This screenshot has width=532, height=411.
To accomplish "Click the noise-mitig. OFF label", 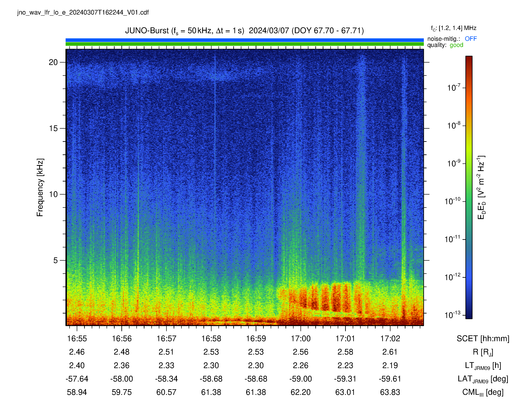I will (x=452, y=39).
